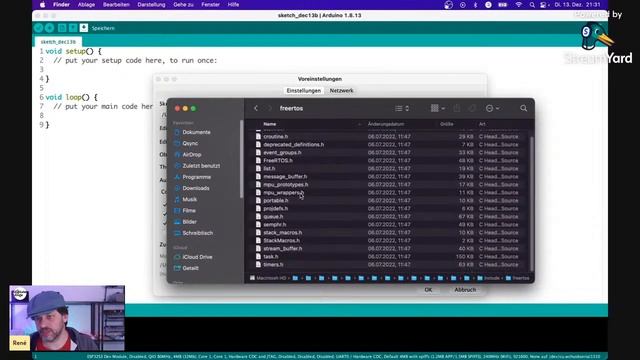Image resolution: width=640 pixels, height=360 pixels.
Task: Click the freertos folder in path bar
Action: pos(517,278)
